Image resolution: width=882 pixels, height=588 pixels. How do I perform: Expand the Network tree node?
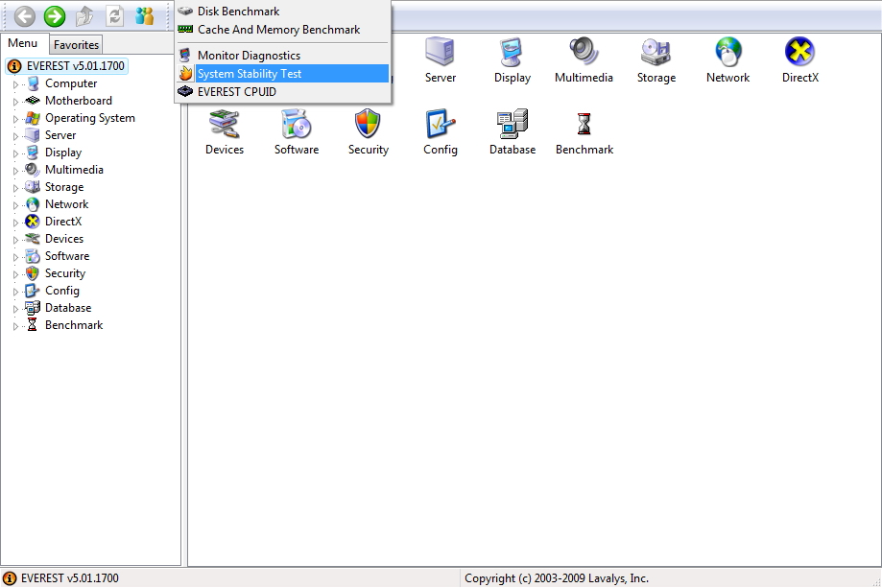(15, 205)
